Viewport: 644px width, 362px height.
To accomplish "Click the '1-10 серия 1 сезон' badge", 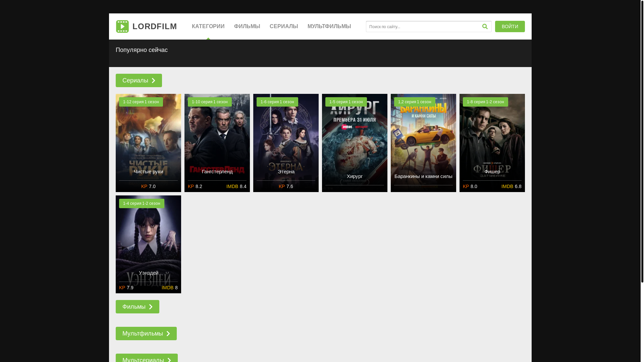I will [x=210, y=102].
